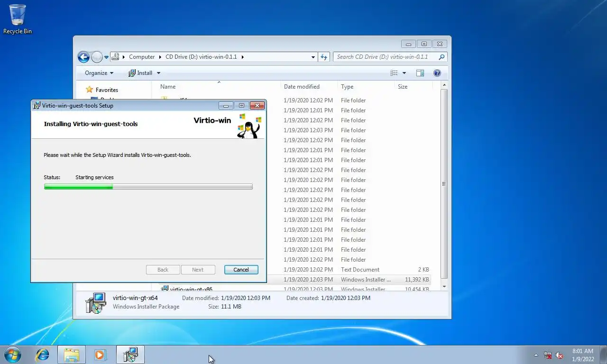Click the Search CD Drive input field
The height and width of the screenshot is (364, 607).
click(385, 57)
